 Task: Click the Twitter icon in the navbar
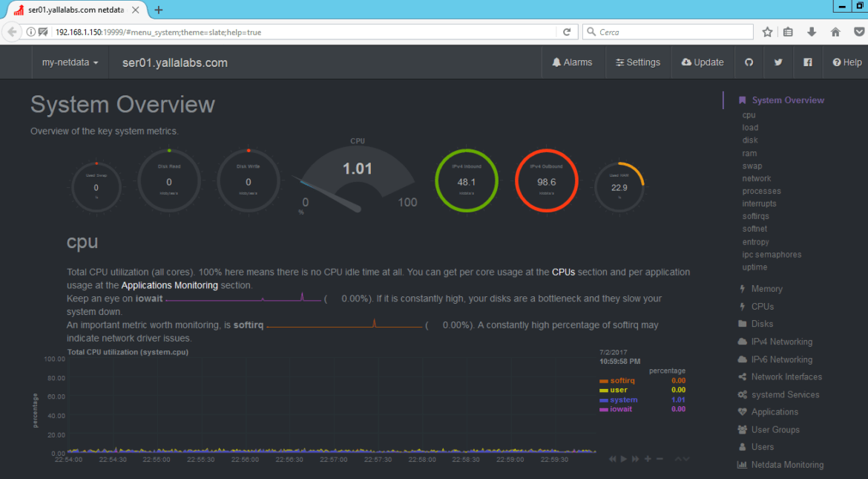[778, 62]
